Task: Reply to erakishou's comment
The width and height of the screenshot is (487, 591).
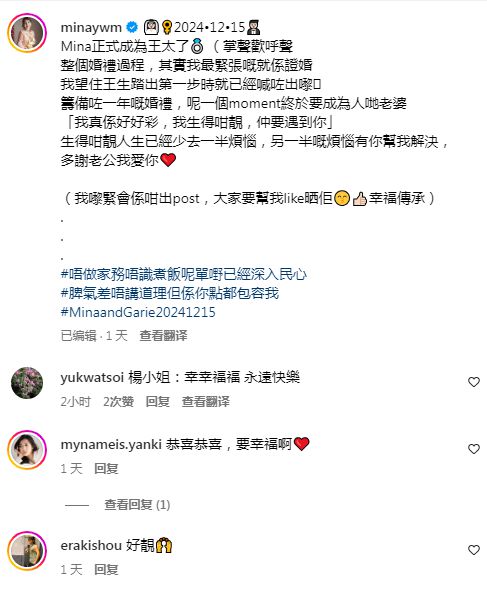Action: (106, 570)
